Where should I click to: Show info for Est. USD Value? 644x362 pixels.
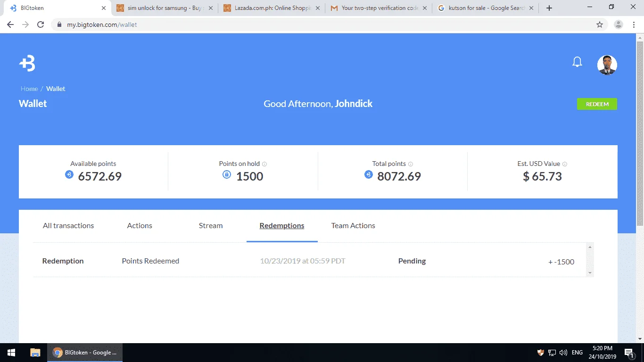pyautogui.click(x=565, y=164)
